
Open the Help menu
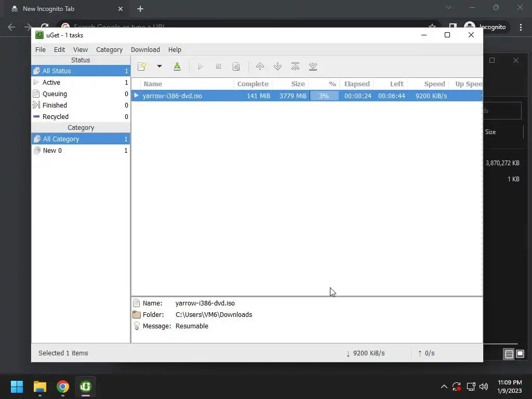pos(175,49)
